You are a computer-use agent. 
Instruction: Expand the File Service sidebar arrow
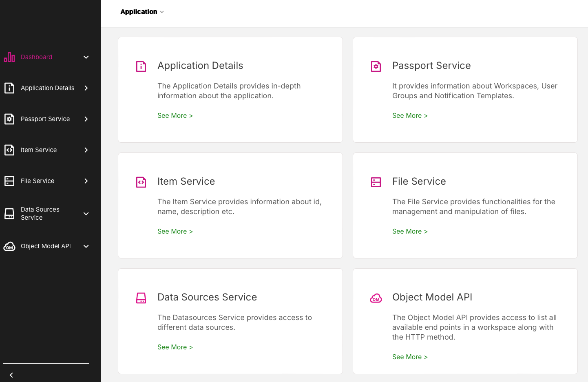click(x=86, y=181)
